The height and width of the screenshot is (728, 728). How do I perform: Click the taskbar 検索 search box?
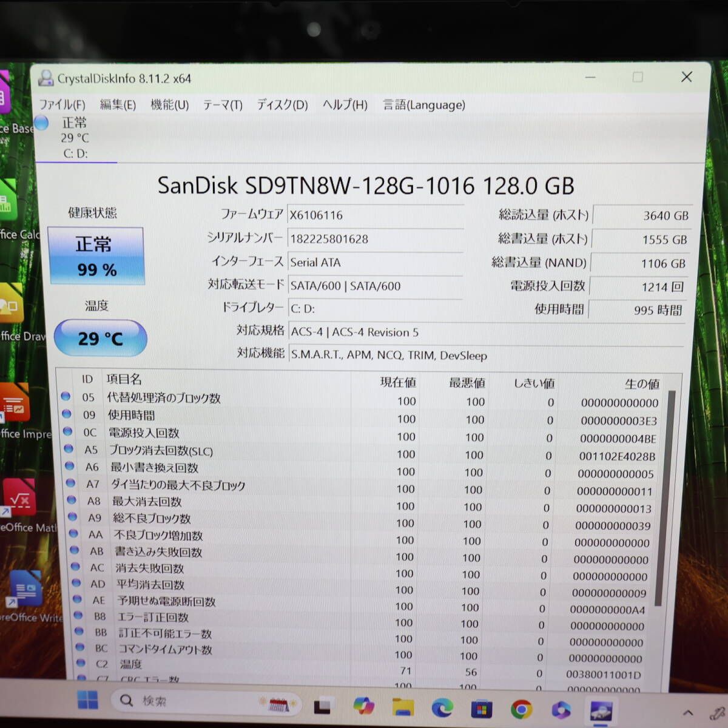206,701
